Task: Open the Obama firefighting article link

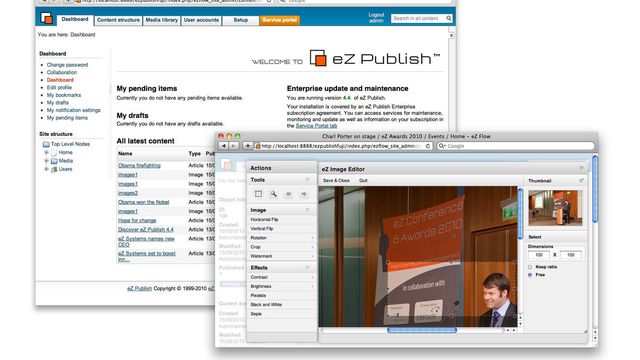Action: click(139, 166)
